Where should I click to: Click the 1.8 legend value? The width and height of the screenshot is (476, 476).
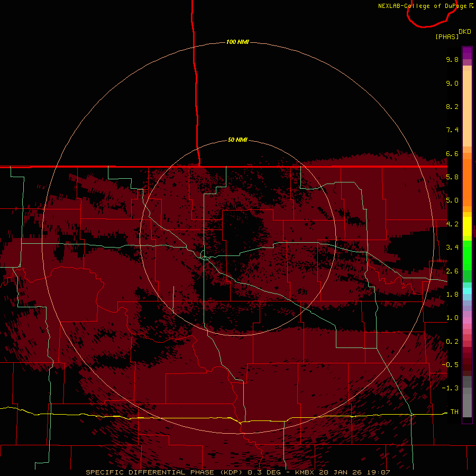(452, 295)
